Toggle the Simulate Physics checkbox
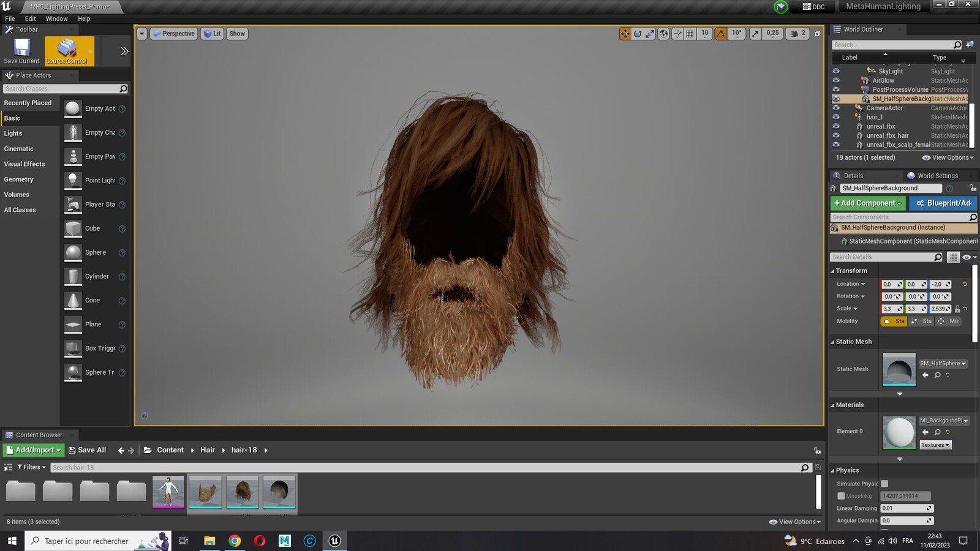The width and height of the screenshot is (980, 551). pyautogui.click(x=884, y=484)
